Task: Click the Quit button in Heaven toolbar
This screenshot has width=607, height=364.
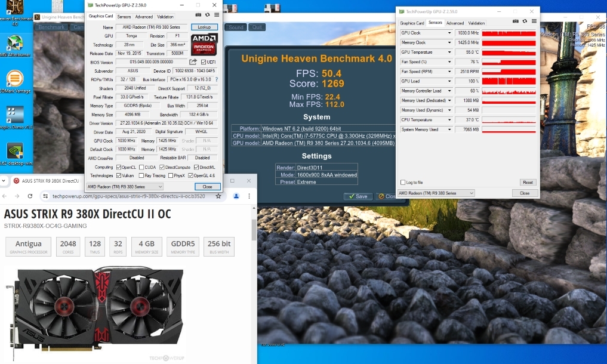Action: tap(257, 27)
